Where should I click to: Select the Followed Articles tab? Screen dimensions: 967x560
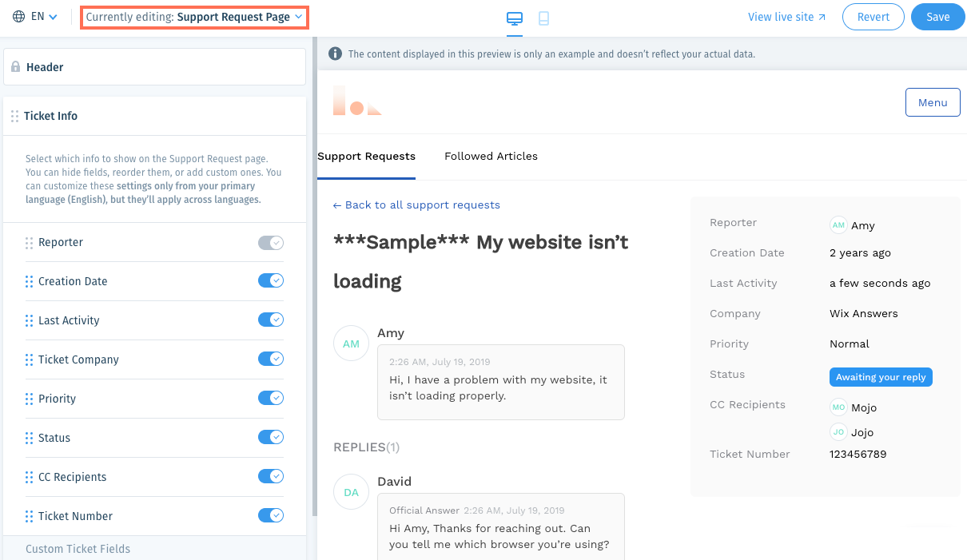(491, 157)
